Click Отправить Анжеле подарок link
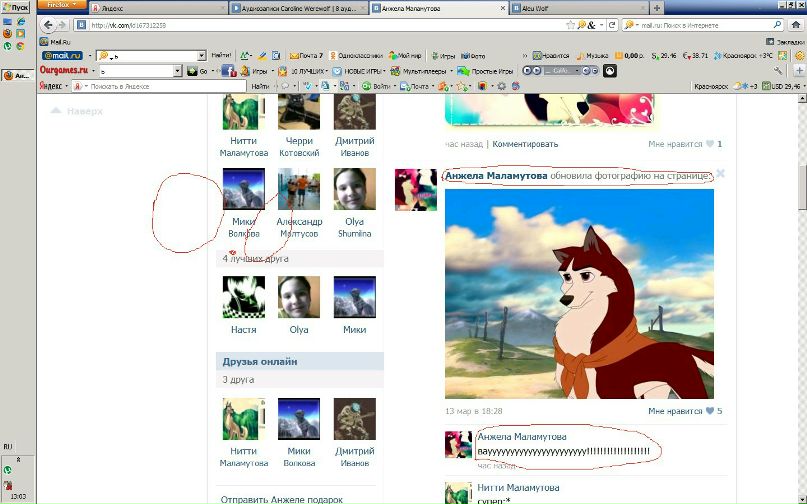Screen dimensions: 807x504 [282, 499]
